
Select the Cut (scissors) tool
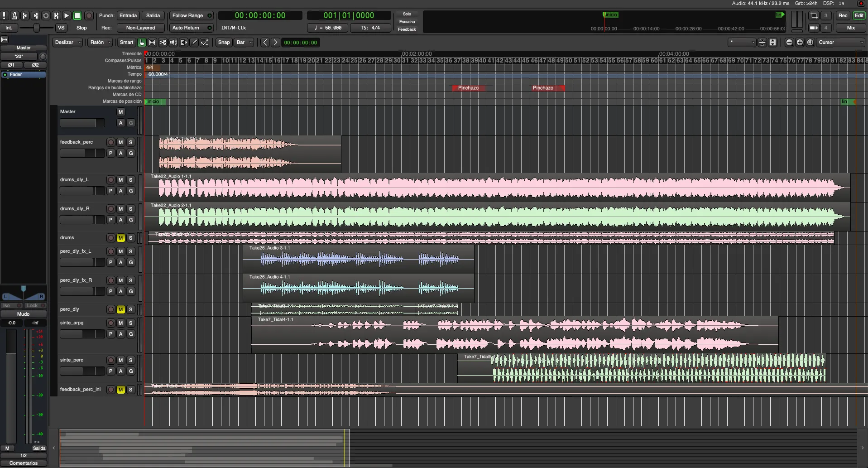point(163,43)
